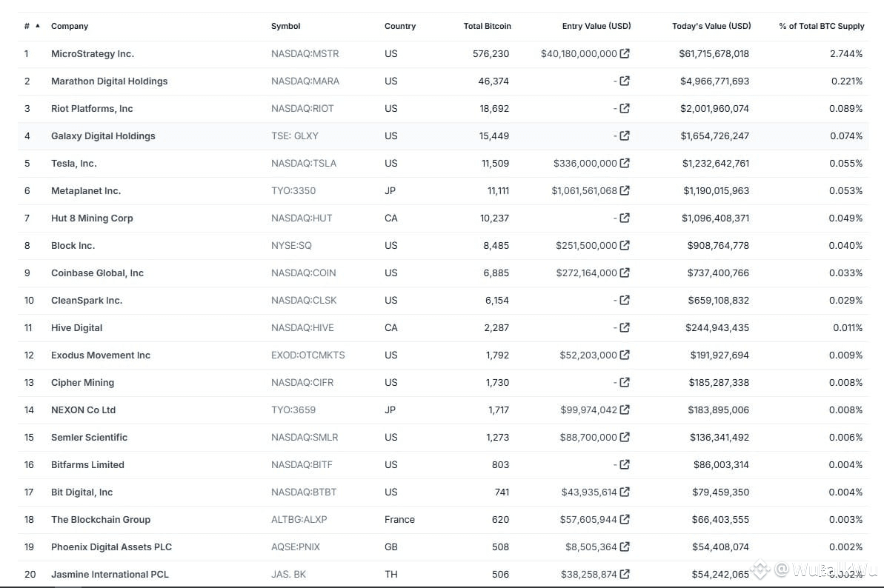The image size is (884, 588).
Task: Open external link icon for Bitfarms Limited
Action: click(625, 464)
